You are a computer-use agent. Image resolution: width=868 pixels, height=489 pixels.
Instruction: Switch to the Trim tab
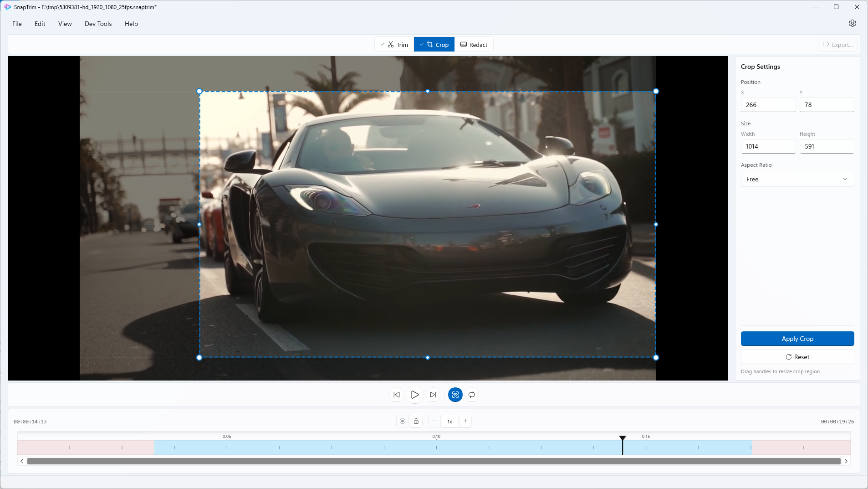coord(394,45)
